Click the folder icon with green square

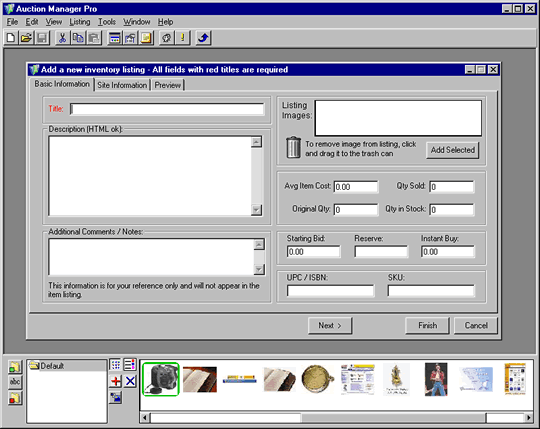tap(15, 367)
